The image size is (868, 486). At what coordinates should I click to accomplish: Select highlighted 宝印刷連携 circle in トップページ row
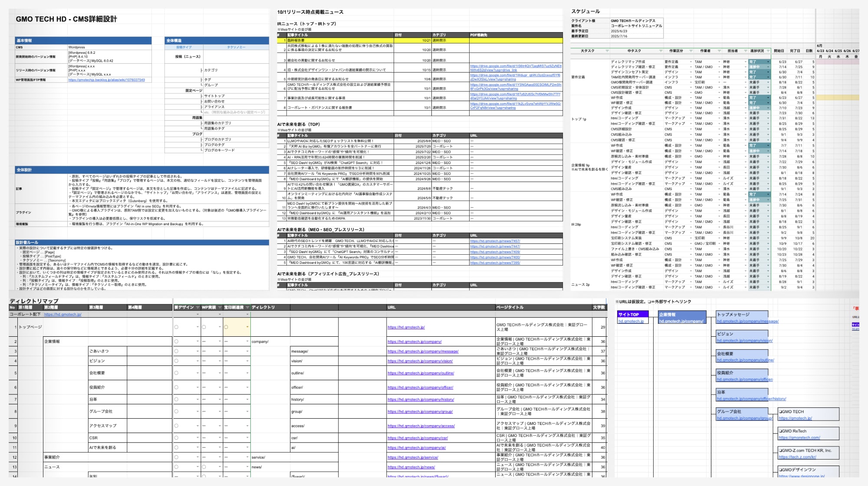tap(226, 327)
